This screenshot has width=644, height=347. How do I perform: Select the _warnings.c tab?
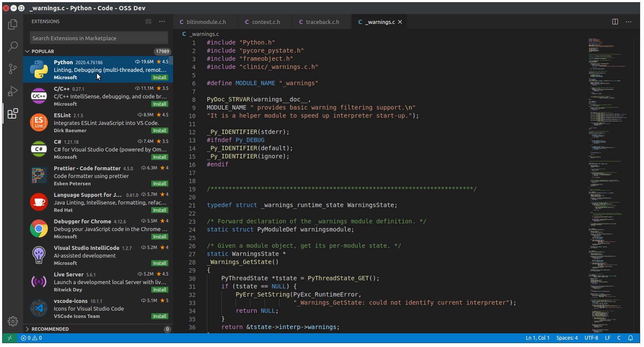click(380, 22)
